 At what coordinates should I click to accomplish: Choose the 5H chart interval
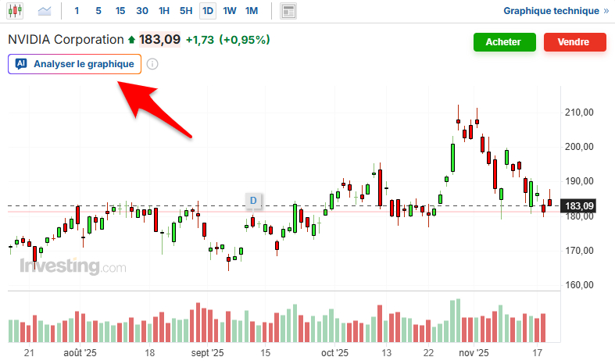pos(185,11)
